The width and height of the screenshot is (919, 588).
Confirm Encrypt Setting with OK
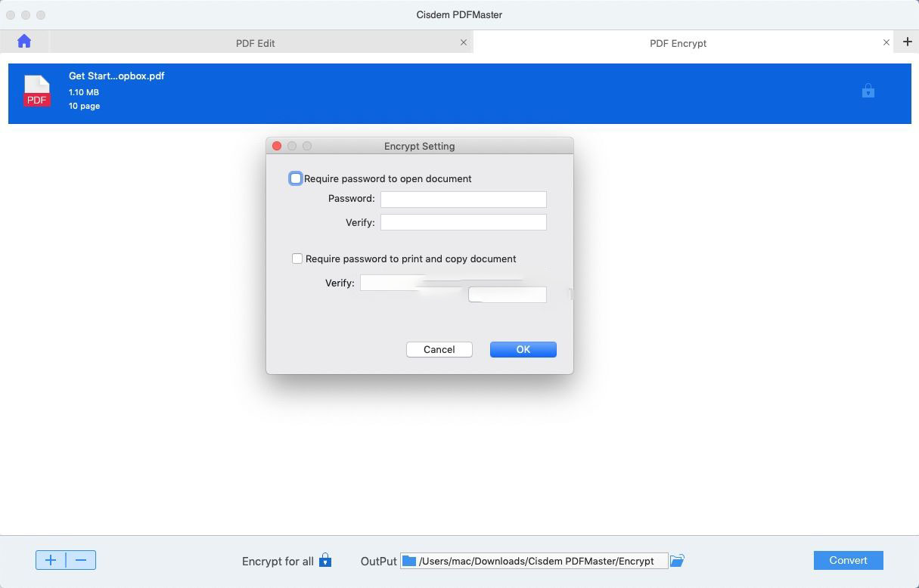click(523, 349)
